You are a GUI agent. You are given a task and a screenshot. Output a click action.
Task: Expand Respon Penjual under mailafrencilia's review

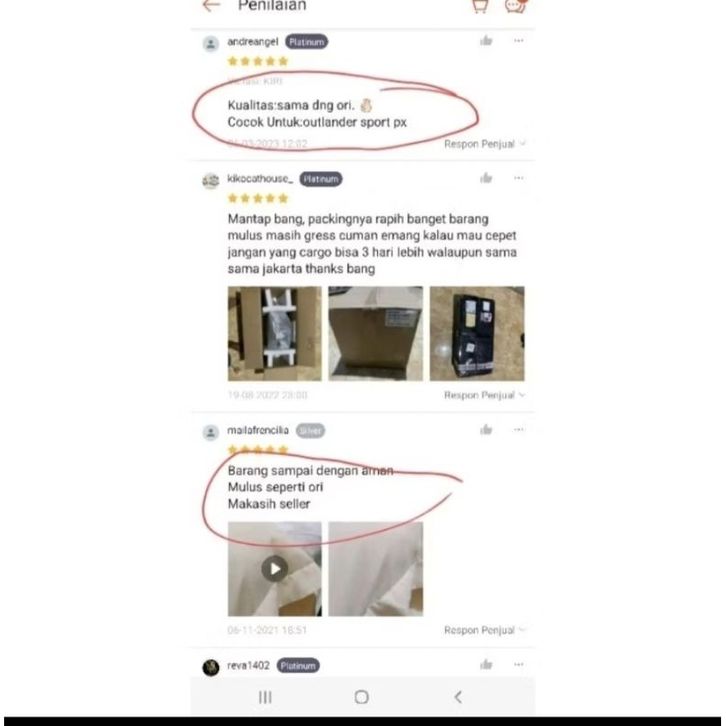pos(484,630)
